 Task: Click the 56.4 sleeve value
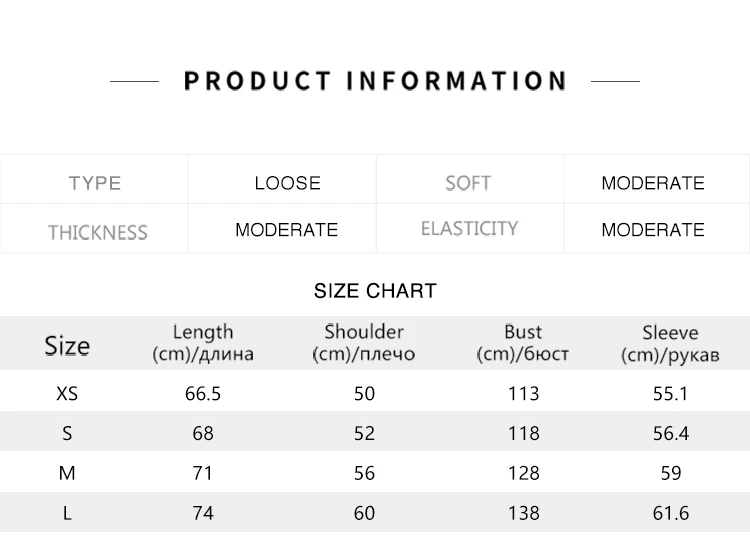click(x=670, y=434)
